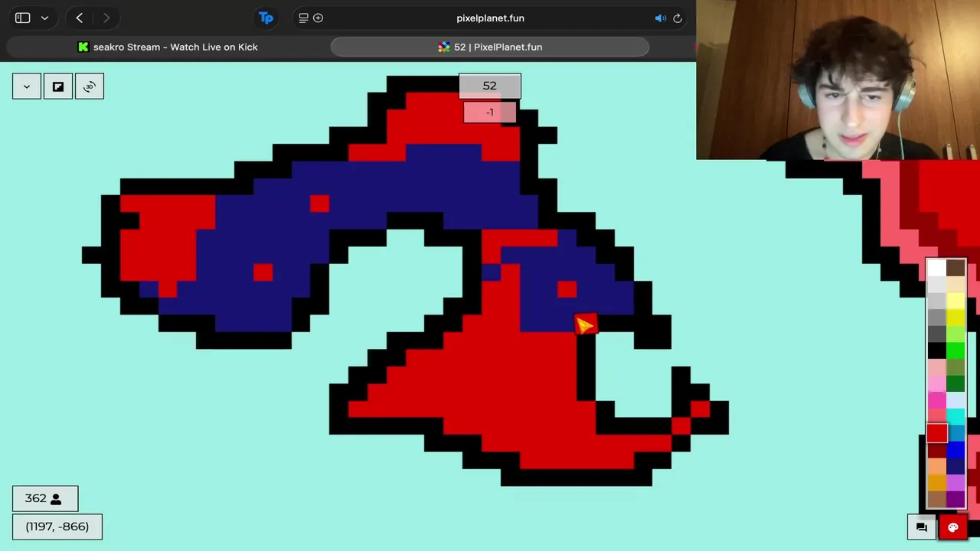Toggle the color palette button

[x=953, y=527]
